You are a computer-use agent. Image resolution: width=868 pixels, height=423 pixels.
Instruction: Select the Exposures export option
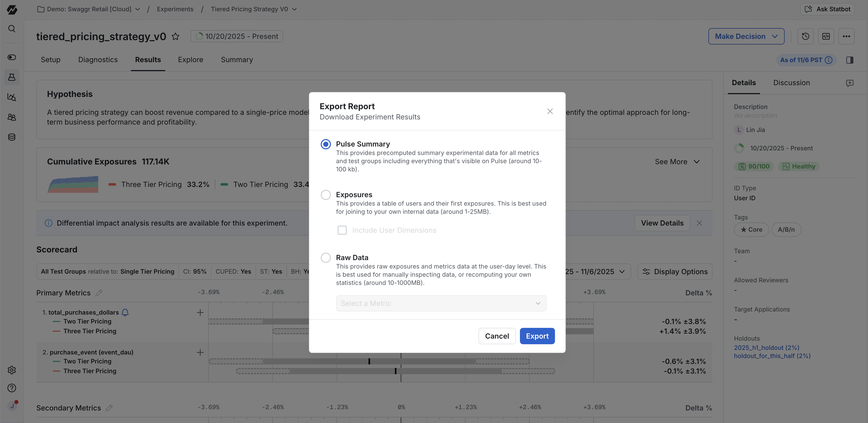(326, 195)
